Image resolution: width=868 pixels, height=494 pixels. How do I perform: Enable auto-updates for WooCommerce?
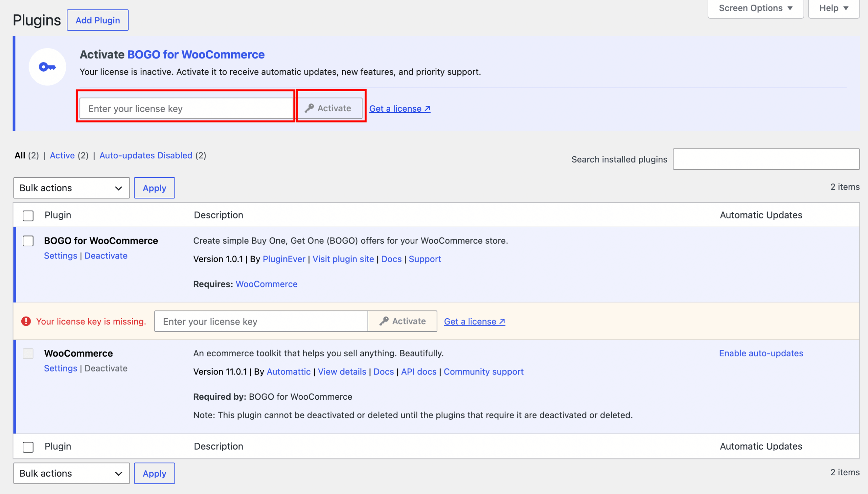point(761,354)
